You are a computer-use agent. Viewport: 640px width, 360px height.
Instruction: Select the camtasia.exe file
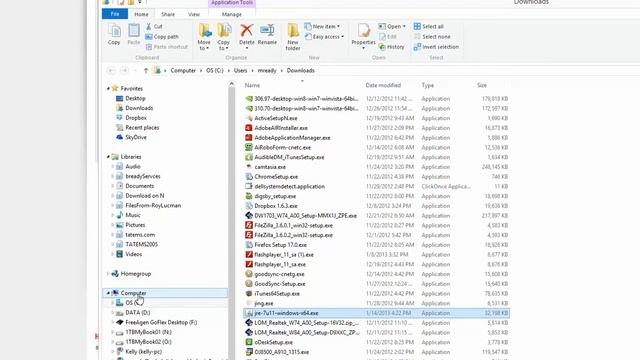pos(270,167)
